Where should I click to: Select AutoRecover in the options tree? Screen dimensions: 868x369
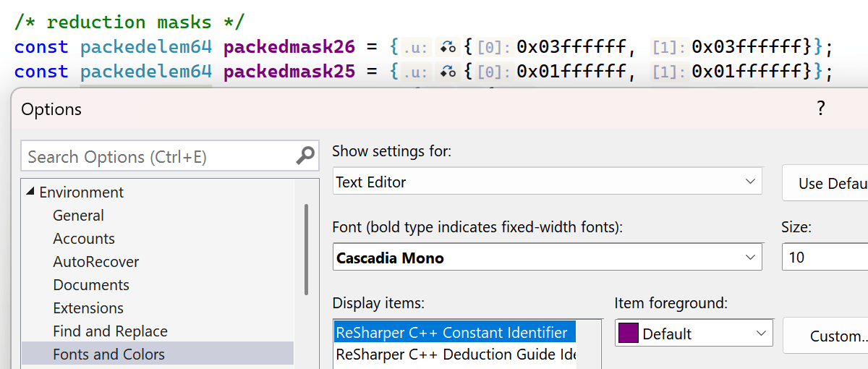click(95, 262)
